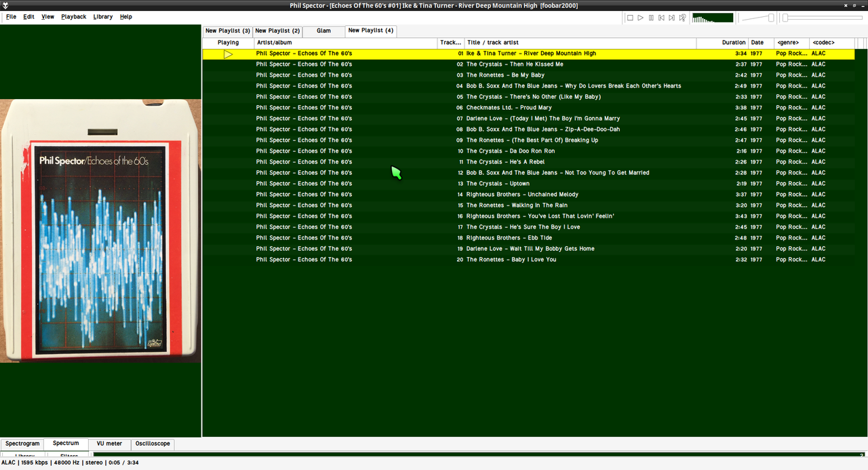Viewport: 868px width, 470px height.
Task: Pause playback using the toolbar Pause icon
Action: (x=651, y=18)
